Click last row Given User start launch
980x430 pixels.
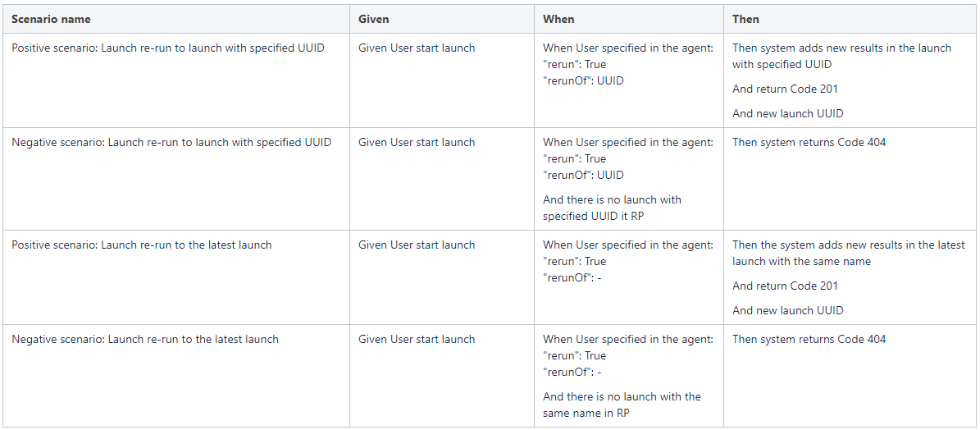(x=417, y=340)
